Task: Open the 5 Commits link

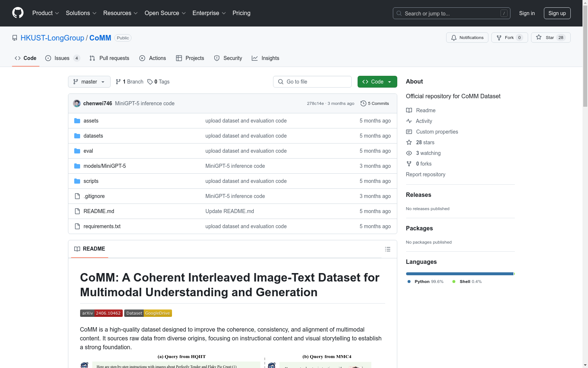Action: [x=375, y=103]
